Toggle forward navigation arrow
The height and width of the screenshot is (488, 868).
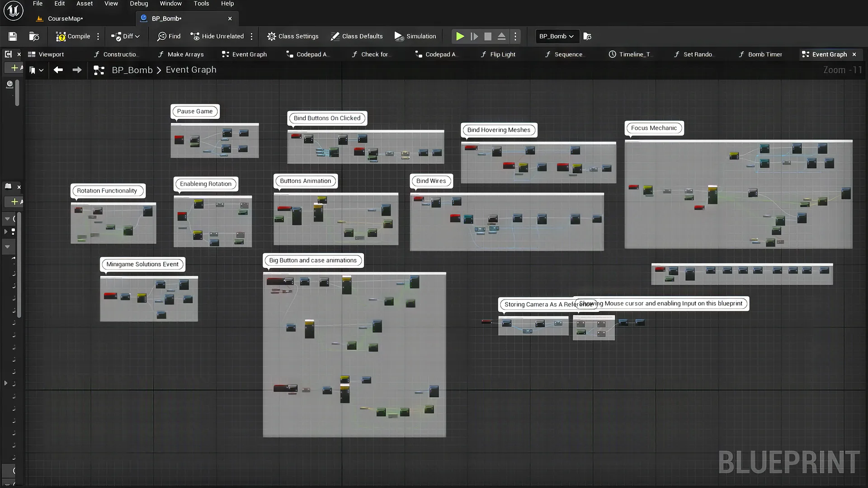[76, 70]
